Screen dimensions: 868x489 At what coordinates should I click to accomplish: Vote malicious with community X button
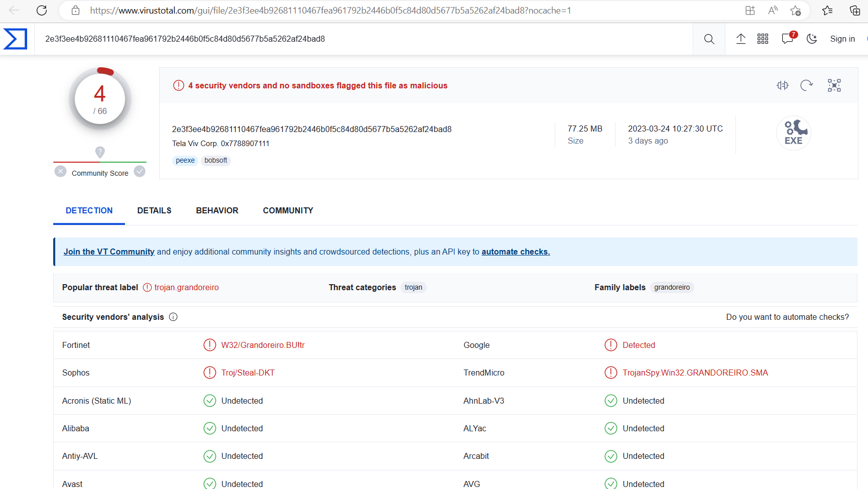coord(60,172)
